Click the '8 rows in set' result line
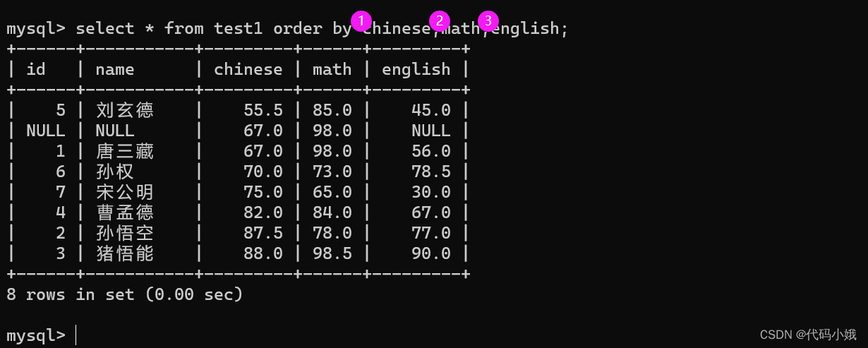 125,294
